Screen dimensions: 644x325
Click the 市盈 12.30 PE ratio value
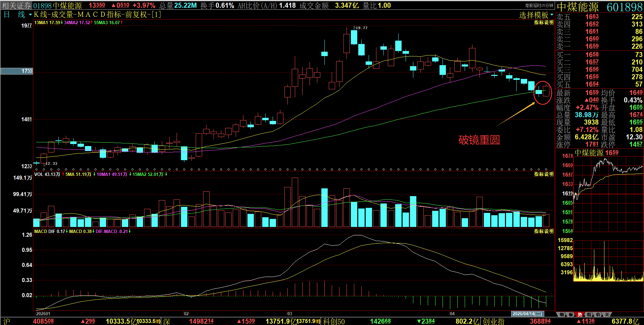pyautogui.click(x=634, y=137)
